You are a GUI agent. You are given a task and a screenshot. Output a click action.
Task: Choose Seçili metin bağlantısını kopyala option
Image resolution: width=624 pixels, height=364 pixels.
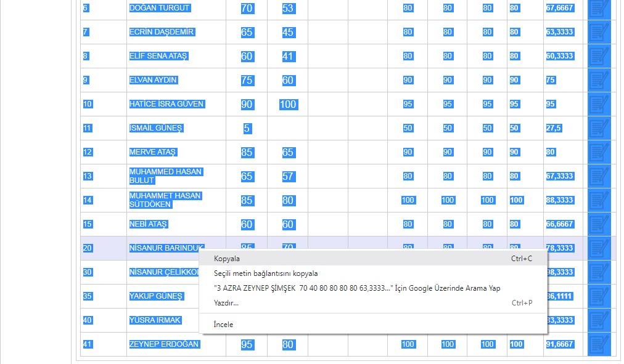pos(266,273)
